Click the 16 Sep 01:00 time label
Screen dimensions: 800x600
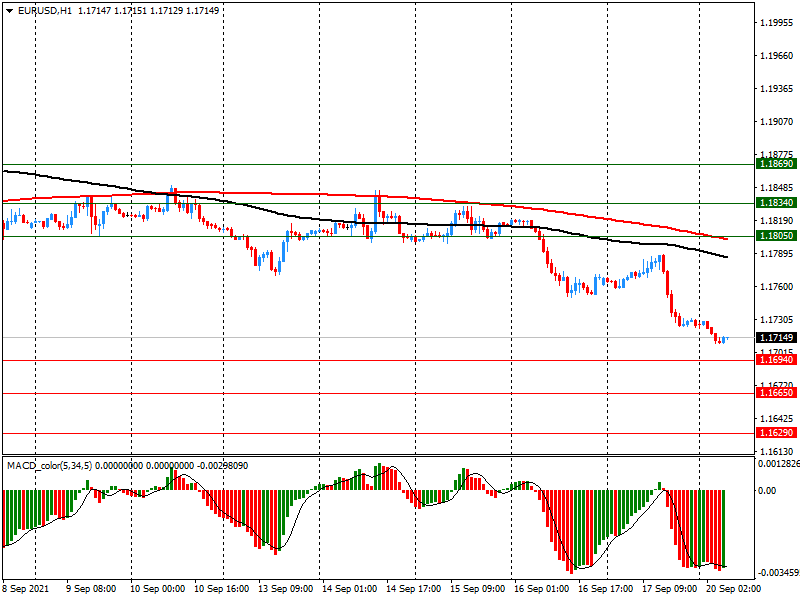pos(541,589)
